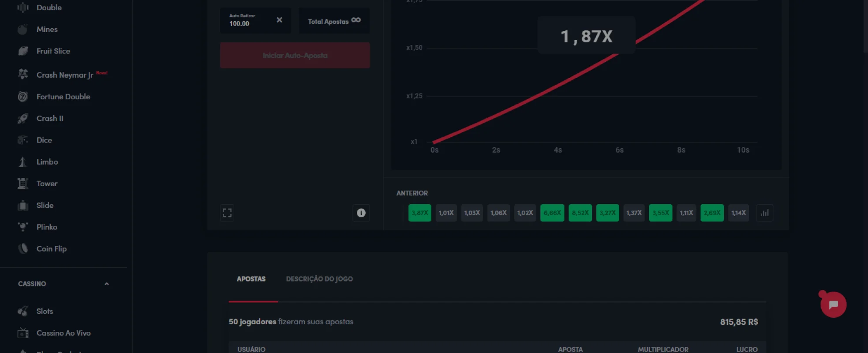Launch the Crash II rocket icon
868x353 pixels.
[x=23, y=118]
